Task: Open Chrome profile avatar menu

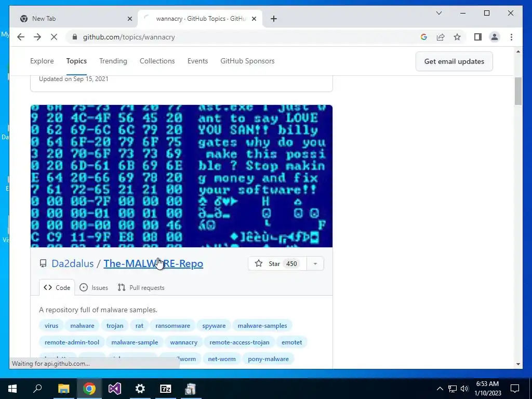Action: pyautogui.click(x=495, y=37)
